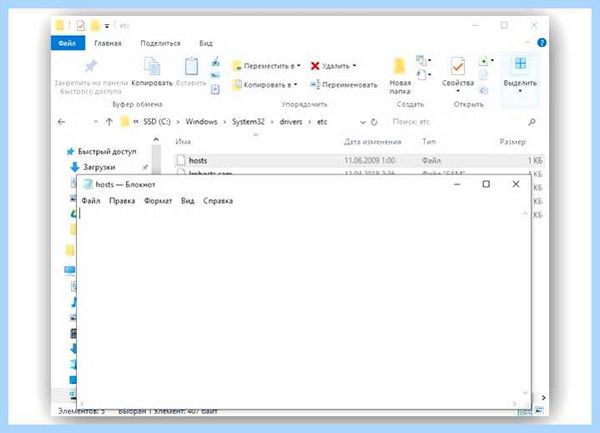Select Загрузки in the navigation pane

click(99, 167)
